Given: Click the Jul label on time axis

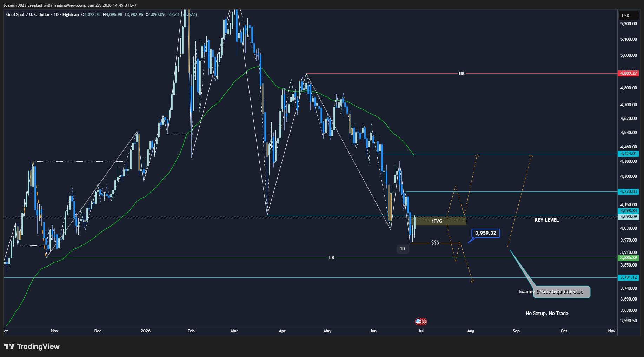Looking at the screenshot, I should (x=421, y=331).
